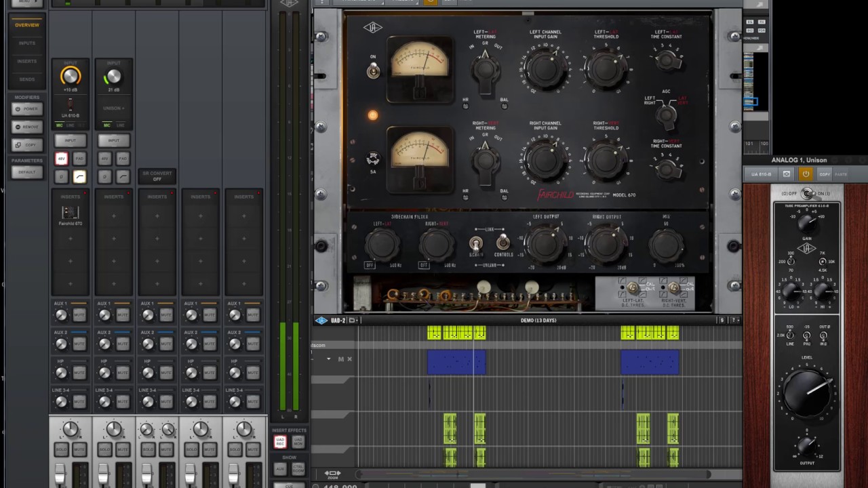Toggle PAD on channel one

point(79,159)
